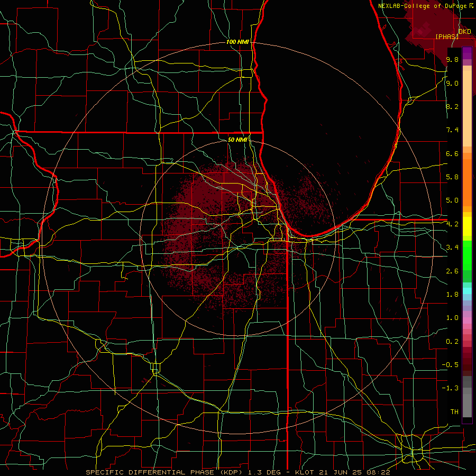Viewport: 476px width, 476px height.
Task: Pick the bright green band beside 3.4
Action: pyautogui.click(x=467, y=255)
